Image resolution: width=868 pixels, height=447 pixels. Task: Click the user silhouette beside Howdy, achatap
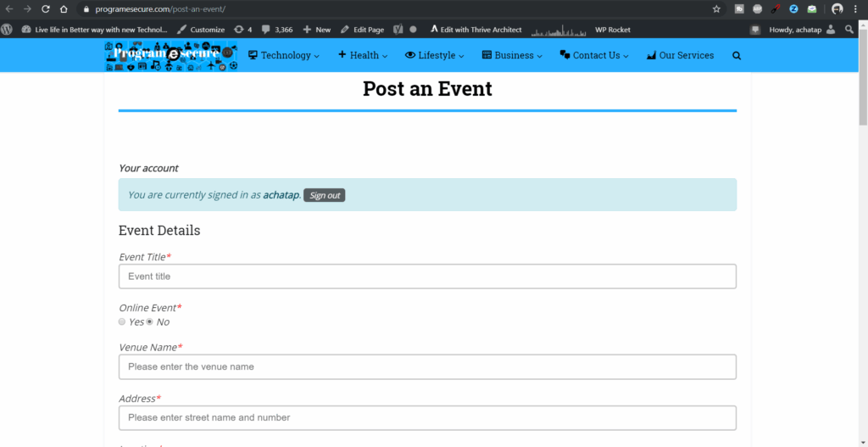[831, 30]
